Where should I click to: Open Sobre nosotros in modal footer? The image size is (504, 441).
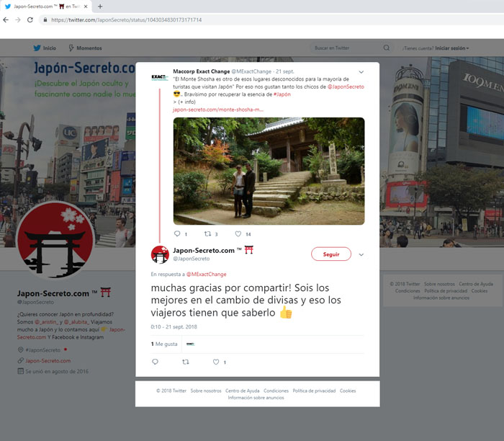(206, 391)
